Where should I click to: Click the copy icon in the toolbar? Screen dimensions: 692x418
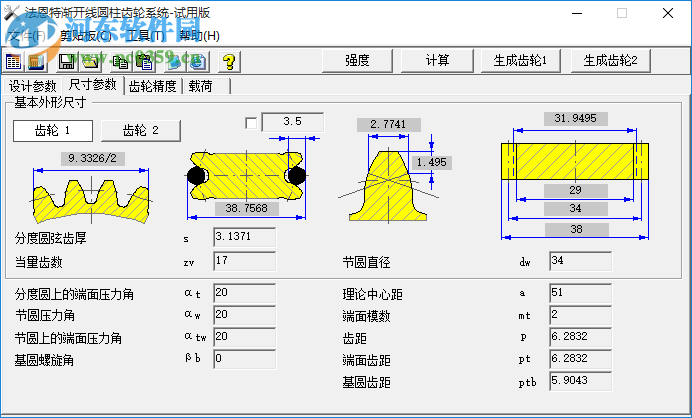tap(120, 61)
